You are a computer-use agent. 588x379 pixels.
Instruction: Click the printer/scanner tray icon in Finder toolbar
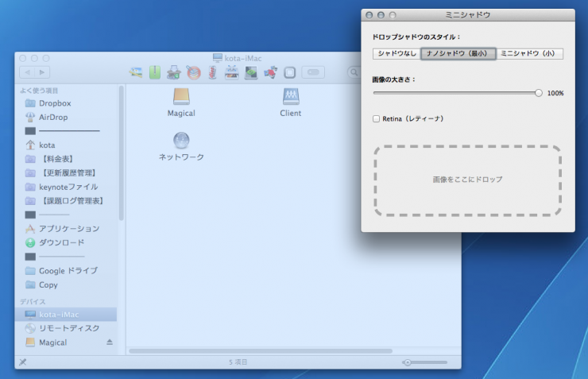click(174, 72)
